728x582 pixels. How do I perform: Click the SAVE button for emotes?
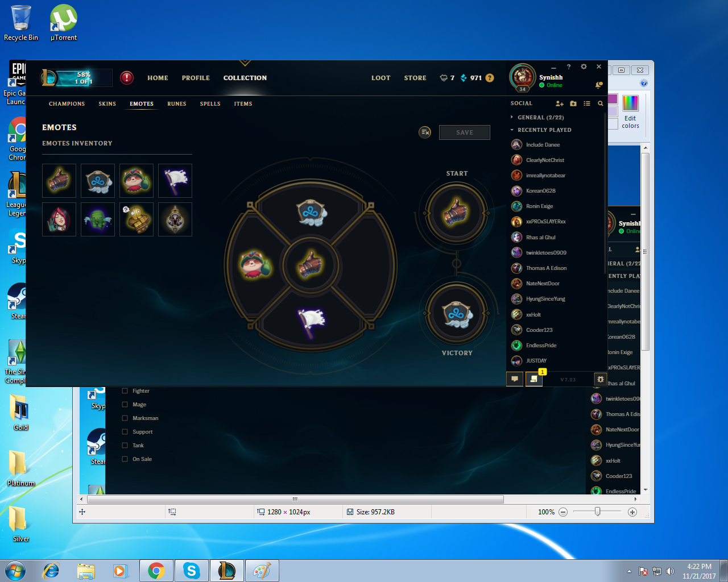465,132
